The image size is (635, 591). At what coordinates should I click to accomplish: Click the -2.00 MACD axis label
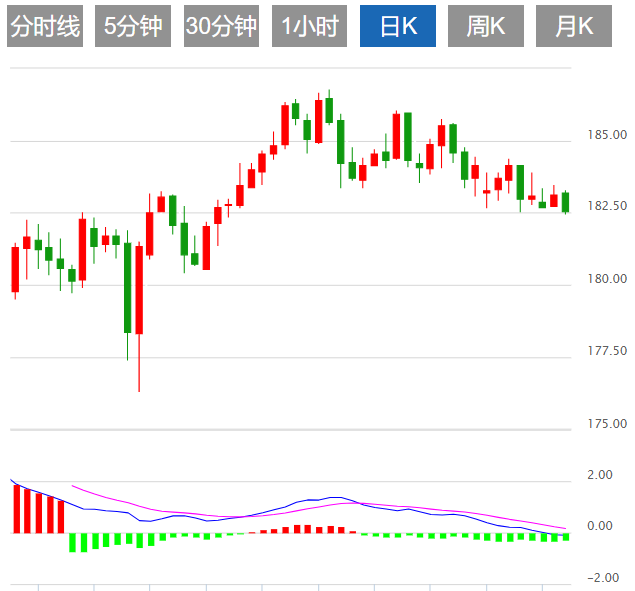pyautogui.click(x=603, y=578)
